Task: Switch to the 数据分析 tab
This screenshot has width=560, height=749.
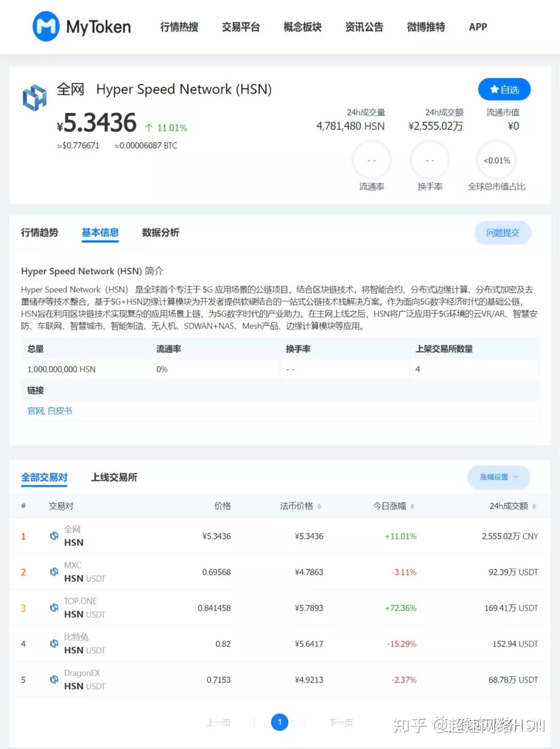Action: coord(161,232)
